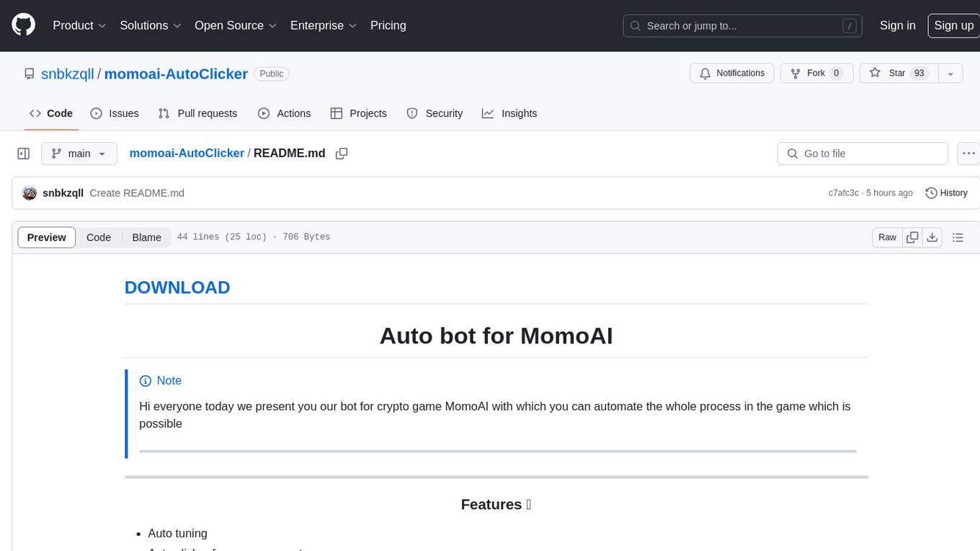Image resolution: width=980 pixels, height=551 pixels.
Task: Open the Pricing page
Action: [x=388, y=25]
